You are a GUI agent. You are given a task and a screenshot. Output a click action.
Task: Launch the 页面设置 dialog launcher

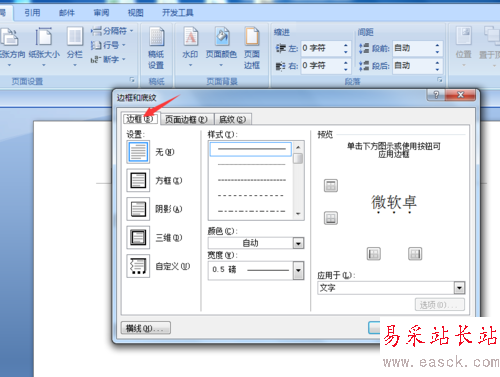click(132, 80)
